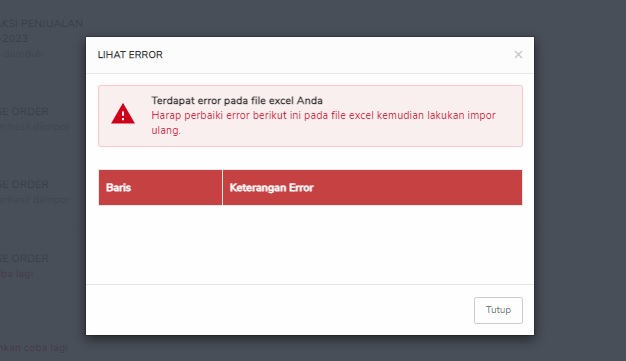626x361 pixels.
Task: Click 'ba lagi' text under third SE ORDER
Action: (16, 274)
